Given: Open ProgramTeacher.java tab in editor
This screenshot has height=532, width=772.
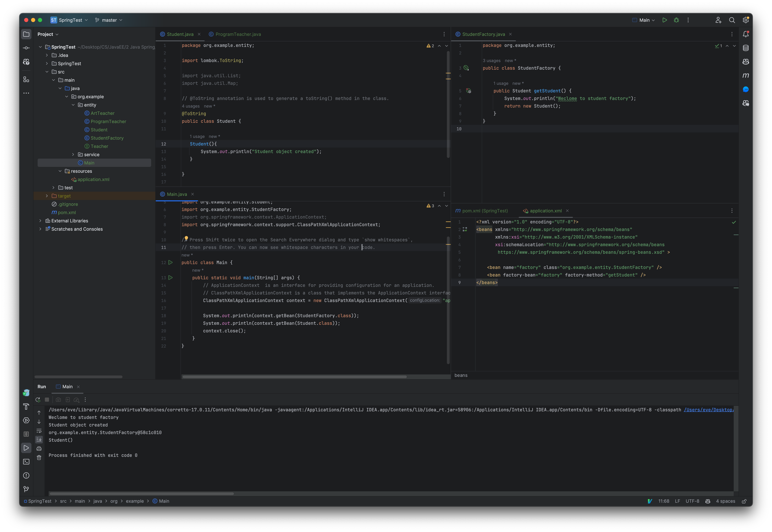Looking at the screenshot, I should pyautogui.click(x=237, y=33).
